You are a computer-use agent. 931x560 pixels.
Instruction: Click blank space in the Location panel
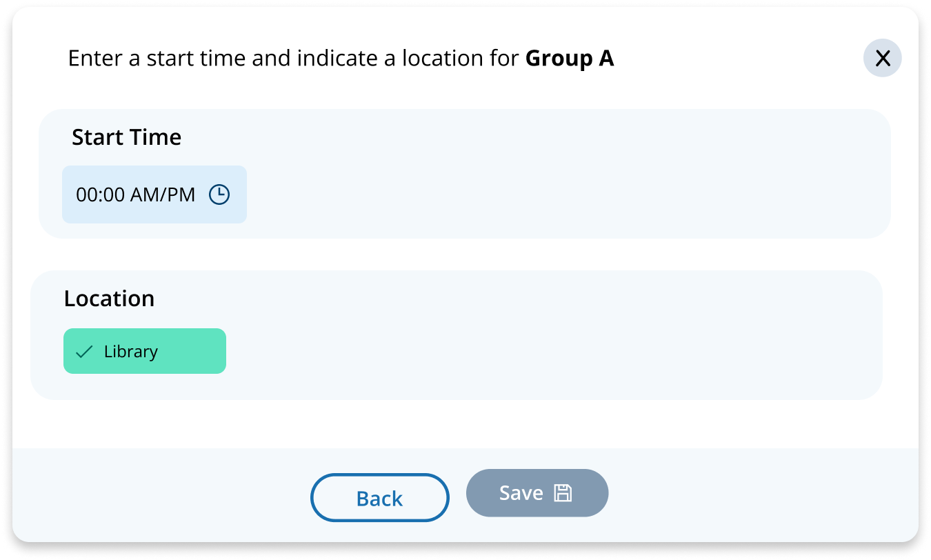pos(552,345)
